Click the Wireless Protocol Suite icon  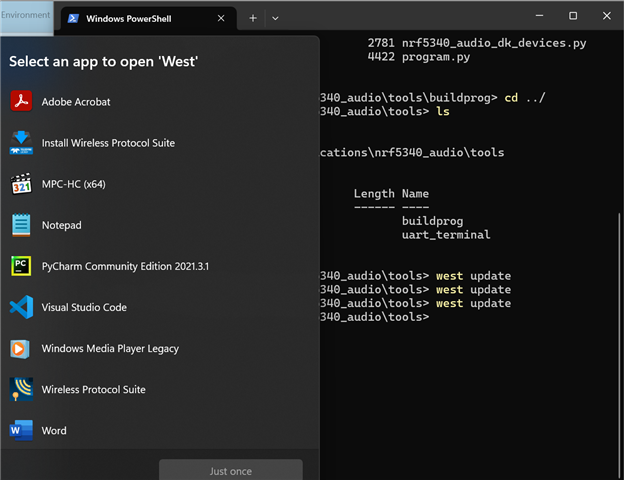(x=21, y=389)
